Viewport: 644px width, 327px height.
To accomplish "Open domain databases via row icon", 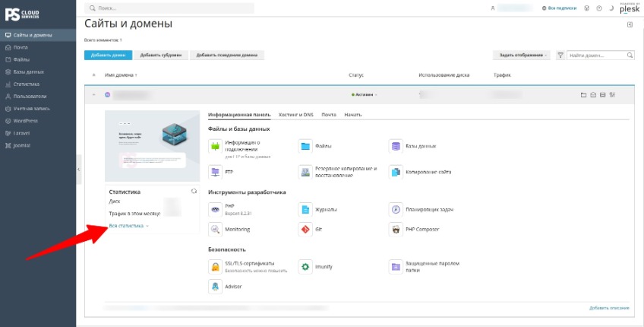I will point(602,95).
